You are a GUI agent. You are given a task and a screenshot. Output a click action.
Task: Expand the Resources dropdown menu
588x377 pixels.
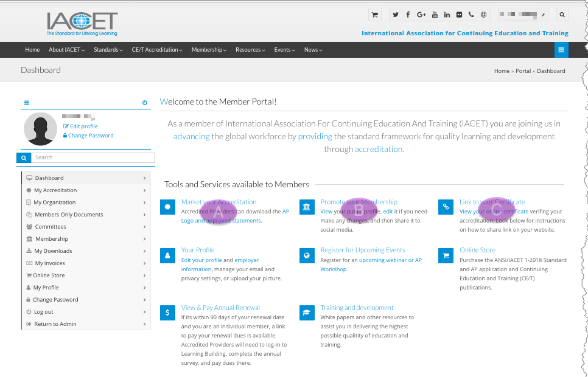coord(250,50)
